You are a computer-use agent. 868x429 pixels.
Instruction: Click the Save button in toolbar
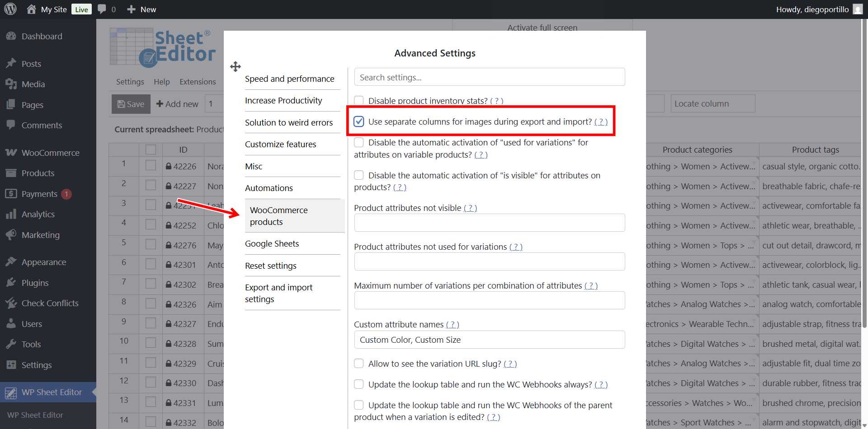click(131, 104)
